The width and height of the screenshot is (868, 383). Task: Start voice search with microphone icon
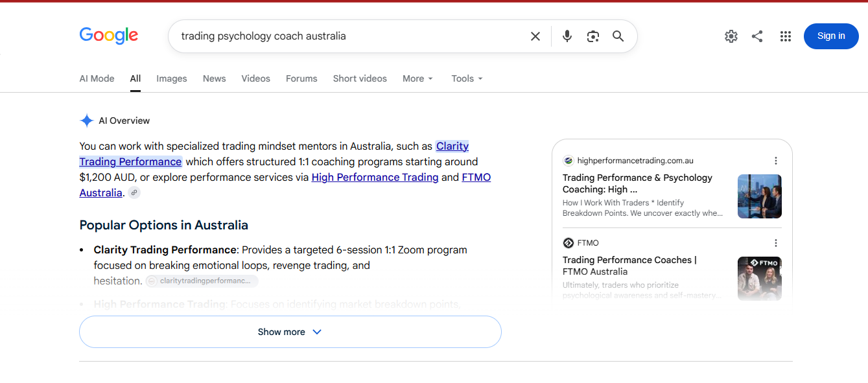[567, 36]
